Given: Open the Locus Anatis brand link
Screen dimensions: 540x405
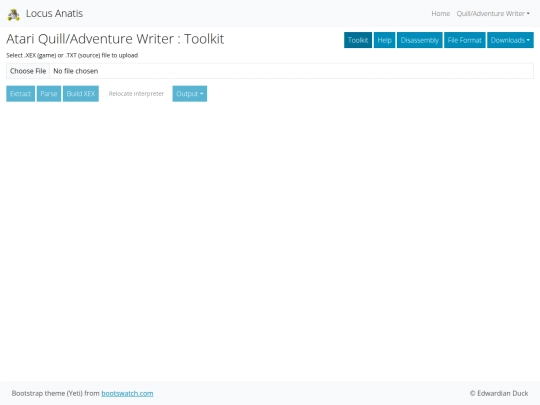Looking at the screenshot, I should (54, 13).
